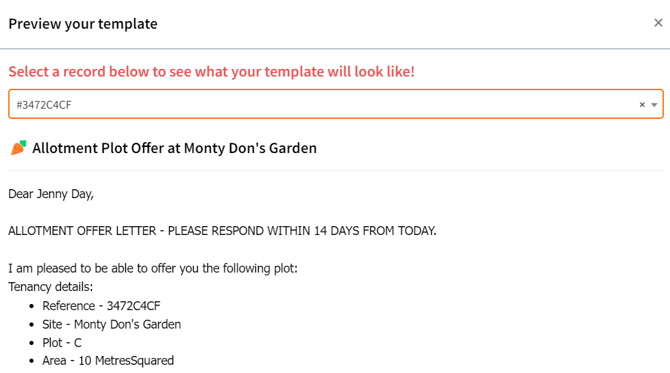The image size is (670, 373).
Task: Click the Plot - C list item
Action: tap(62, 343)
